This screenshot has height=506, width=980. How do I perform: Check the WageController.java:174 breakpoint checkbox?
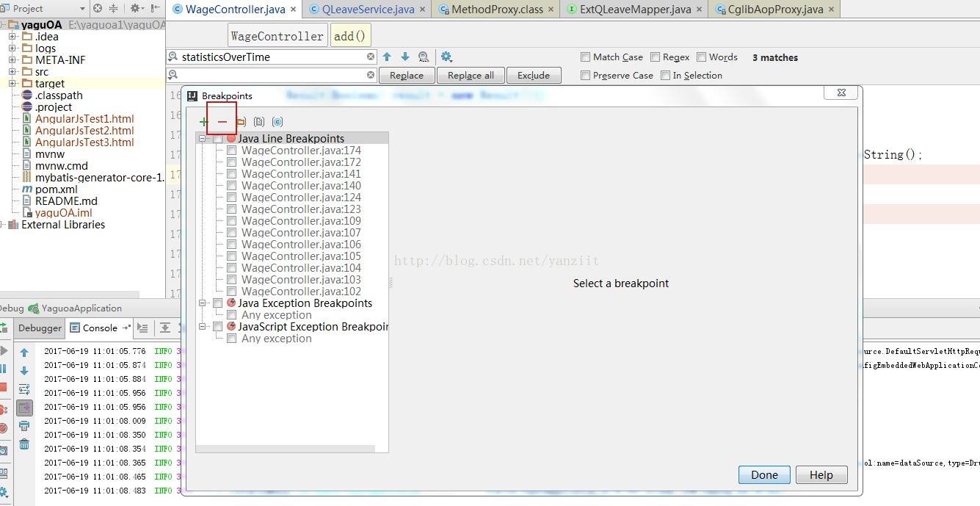coord(231,151)
